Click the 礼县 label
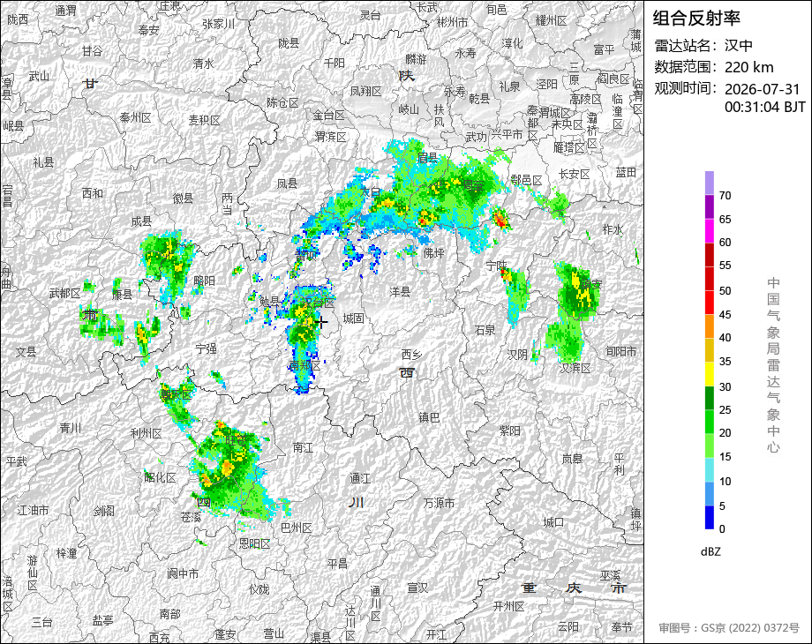The width and height of the screenshot is (812, 644). pyautogui.click(x=43, y=162)
